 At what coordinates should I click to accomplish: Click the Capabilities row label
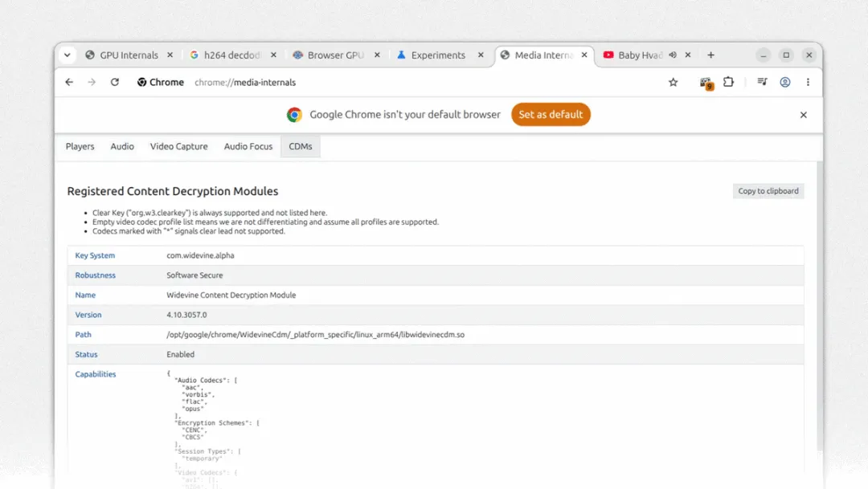coord(96,374)
